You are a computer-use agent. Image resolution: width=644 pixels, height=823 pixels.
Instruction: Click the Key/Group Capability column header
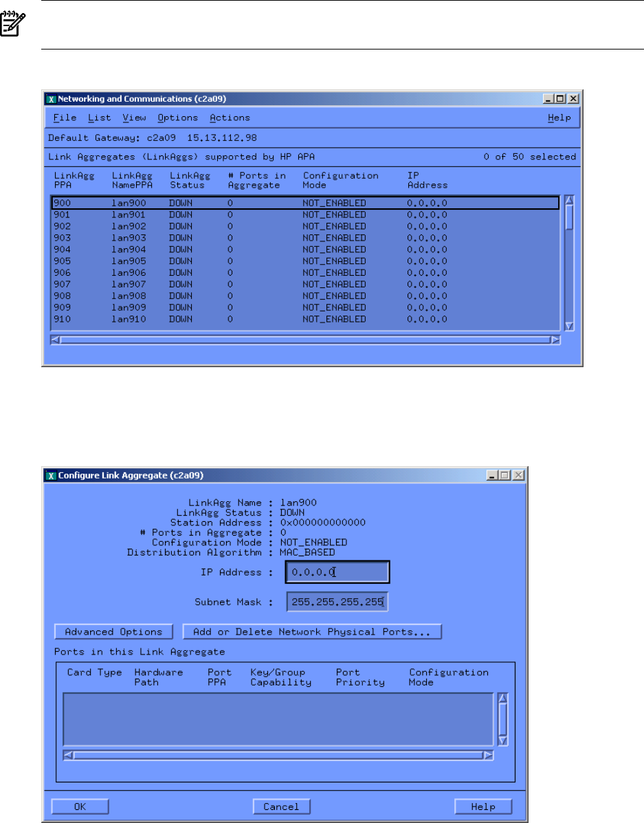tap(280, 677)
